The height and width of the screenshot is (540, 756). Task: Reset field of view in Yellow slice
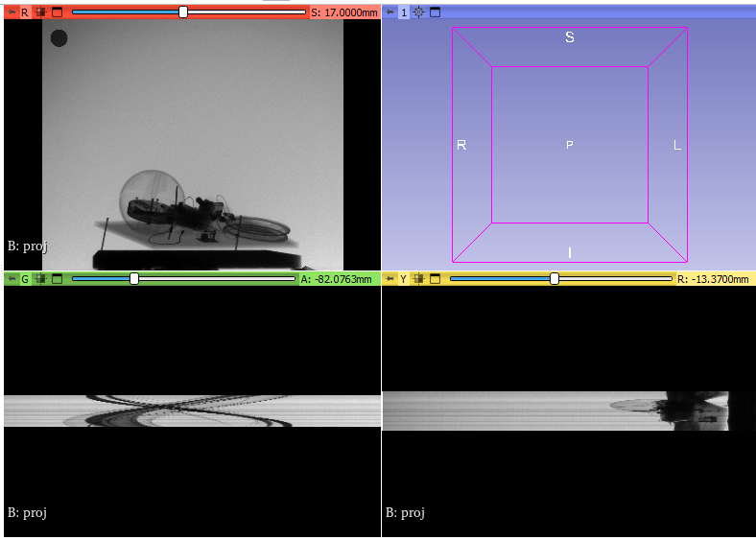tap(418, 278)
